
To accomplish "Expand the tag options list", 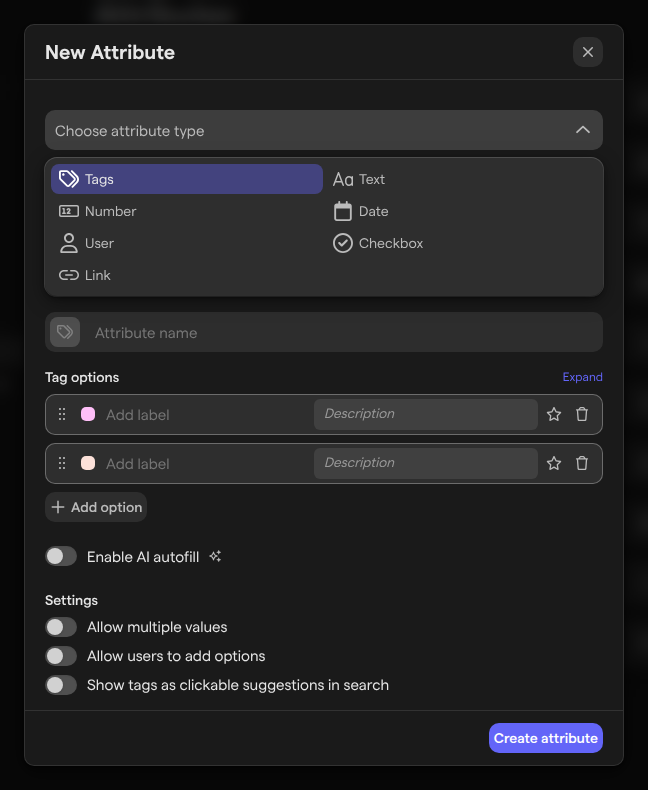I will [582, 377].
